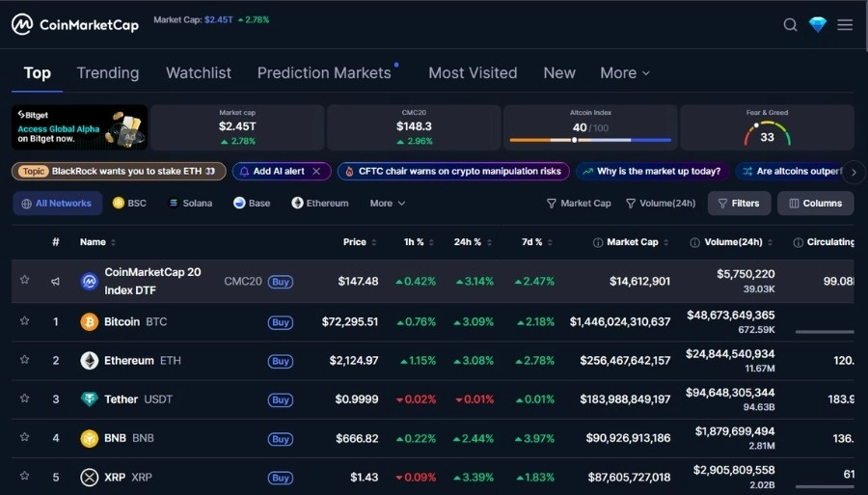868x495 pixels.
Task: Open the Most Visited tab
Action: (x=473, y=72)
